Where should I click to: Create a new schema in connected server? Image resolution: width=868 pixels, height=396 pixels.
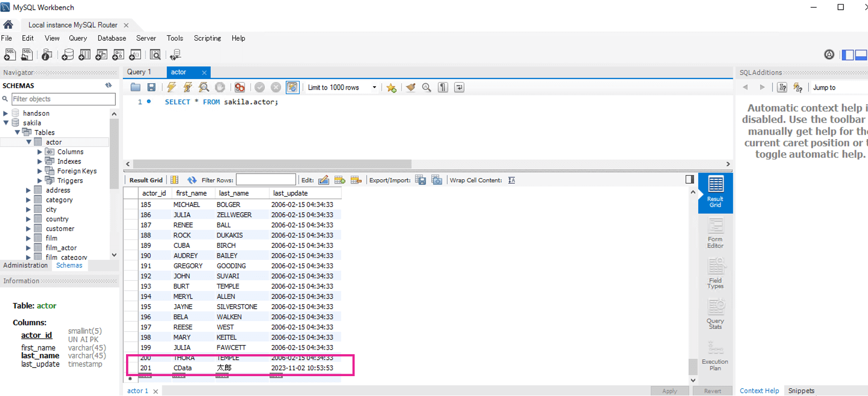click(x=67, y=55)
